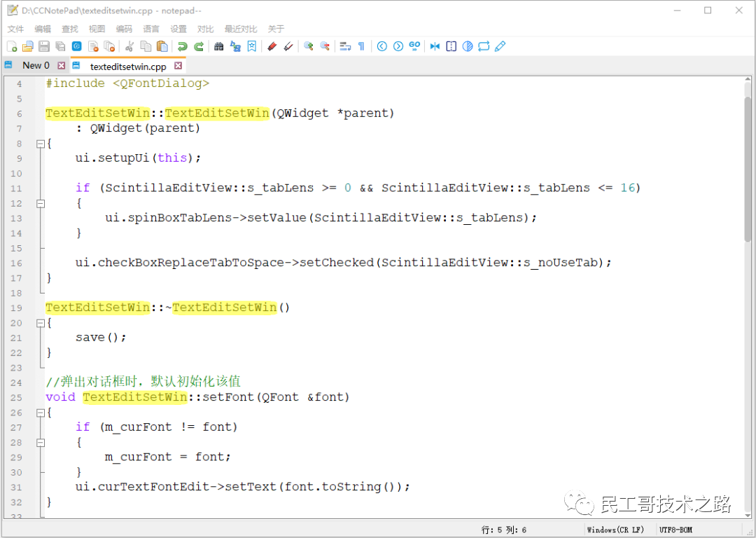Click the 行: 5 列: 6 status indicator
756x538 pixels.
point(503,530)
